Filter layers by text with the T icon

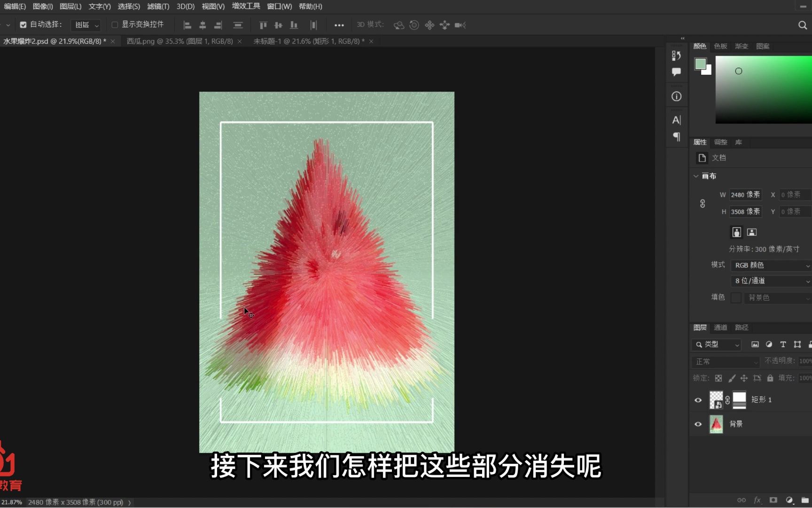(783, 344)
